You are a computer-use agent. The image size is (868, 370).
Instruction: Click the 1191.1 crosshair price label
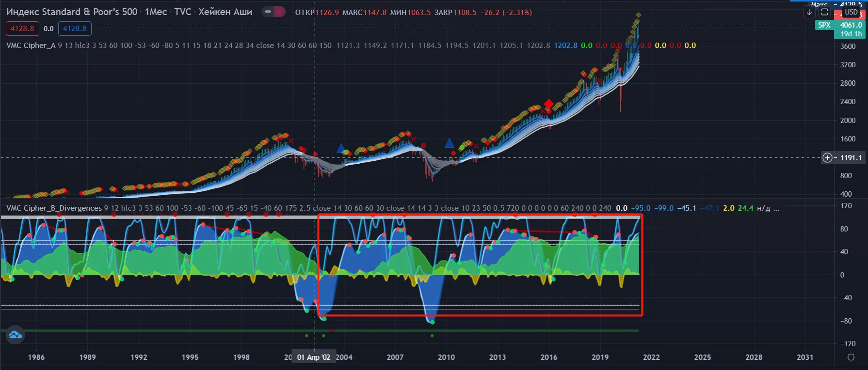point(851,157)
